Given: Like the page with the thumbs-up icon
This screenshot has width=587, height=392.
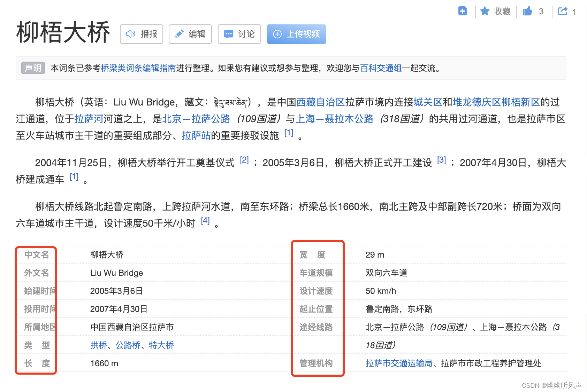Looking at the screenshot, I should coord(527,11).
